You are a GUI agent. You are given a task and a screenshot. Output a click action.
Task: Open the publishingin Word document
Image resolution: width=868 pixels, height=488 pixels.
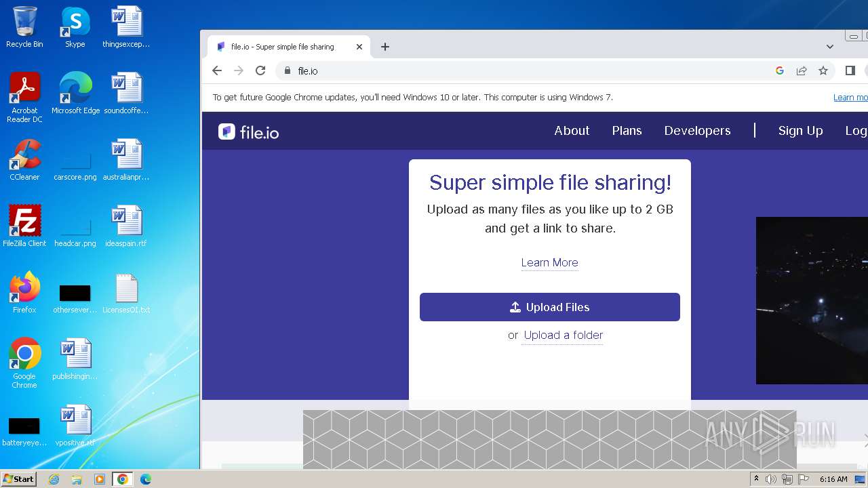(75, 359)
